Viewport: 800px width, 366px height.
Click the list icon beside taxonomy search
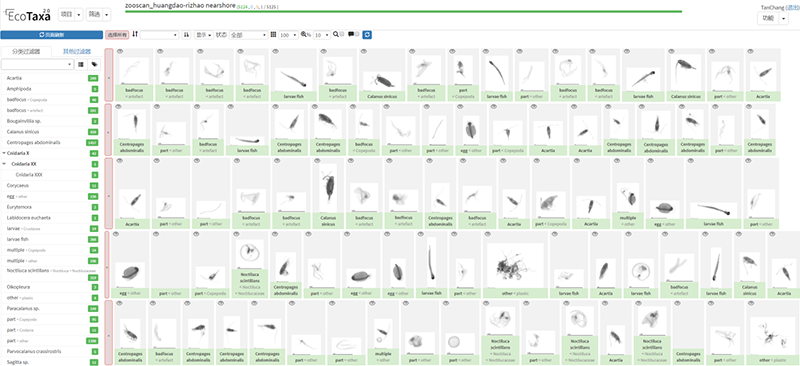click(x=81, y=64)
